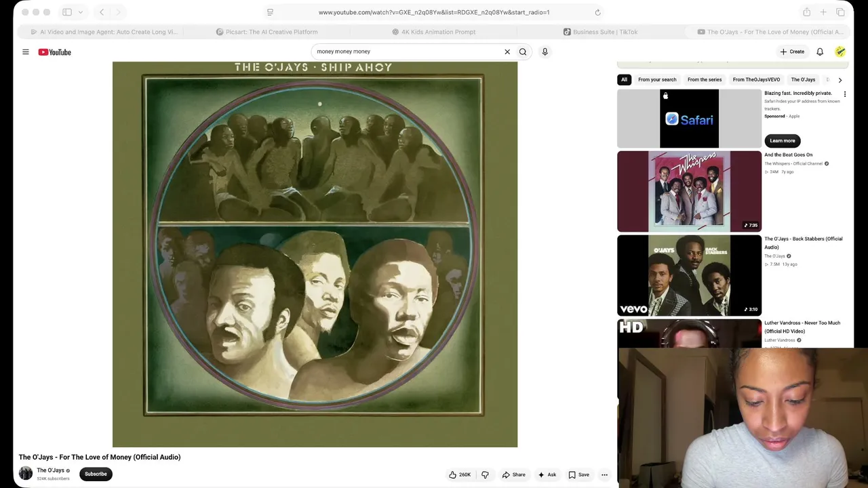Go to YouTube home via logo
This screenshot has width=868, height=488.
coord(54,52)
